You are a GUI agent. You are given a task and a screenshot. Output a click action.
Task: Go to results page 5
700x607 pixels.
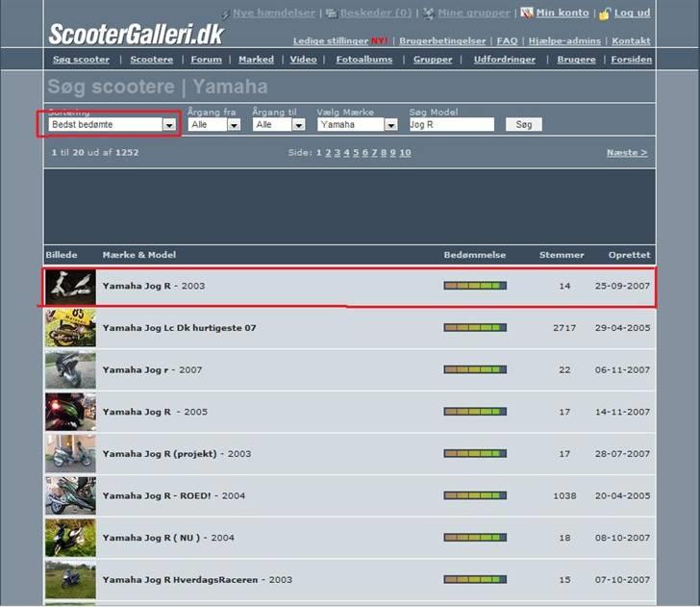(356, 153)
